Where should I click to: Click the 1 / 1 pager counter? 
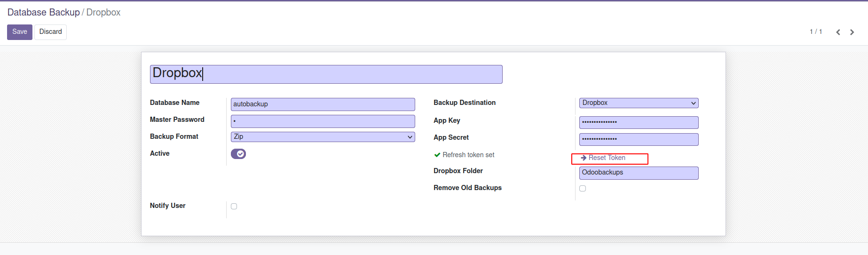coord(816,32)
